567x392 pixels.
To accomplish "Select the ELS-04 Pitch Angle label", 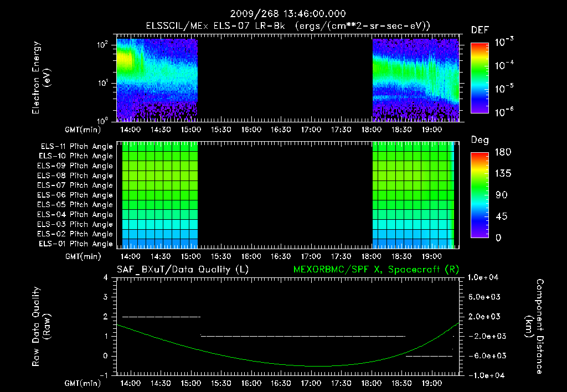I will (x=75, y=214).
